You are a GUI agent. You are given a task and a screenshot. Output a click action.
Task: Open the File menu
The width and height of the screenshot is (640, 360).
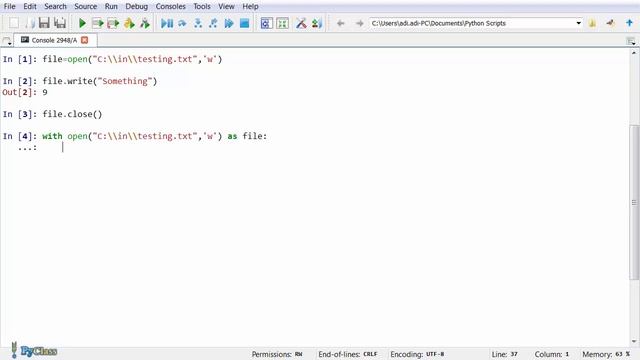point(9,7)
